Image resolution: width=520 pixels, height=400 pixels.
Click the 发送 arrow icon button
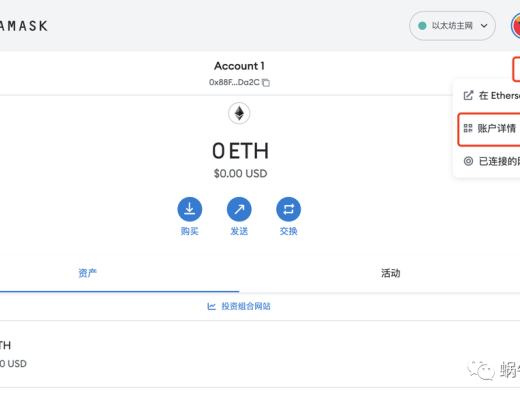click(x=239, y=209)
